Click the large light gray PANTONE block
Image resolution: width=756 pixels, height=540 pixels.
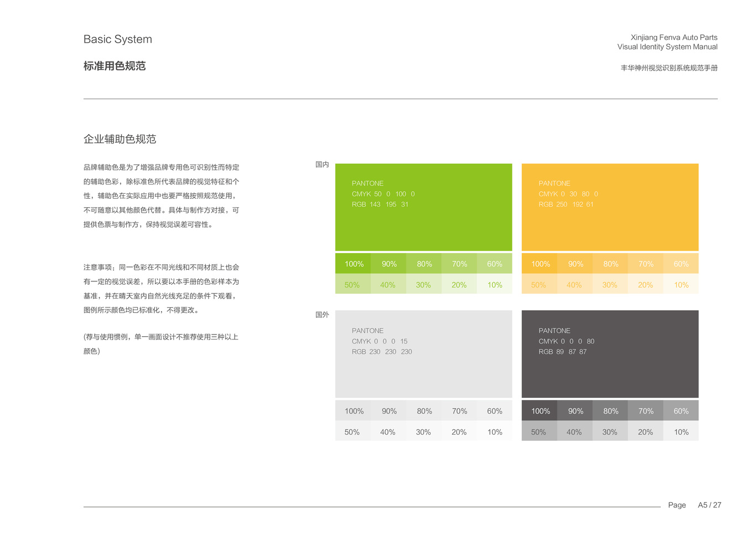[423, 354]
